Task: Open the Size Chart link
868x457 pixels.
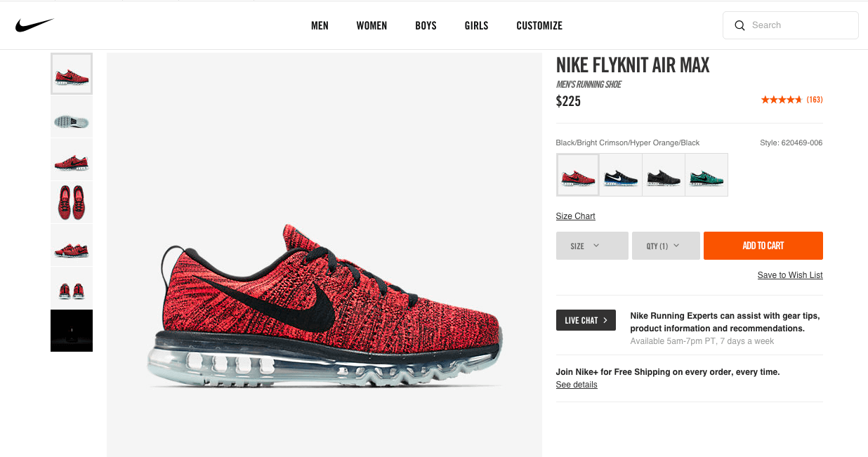Action: click(575, 216)
